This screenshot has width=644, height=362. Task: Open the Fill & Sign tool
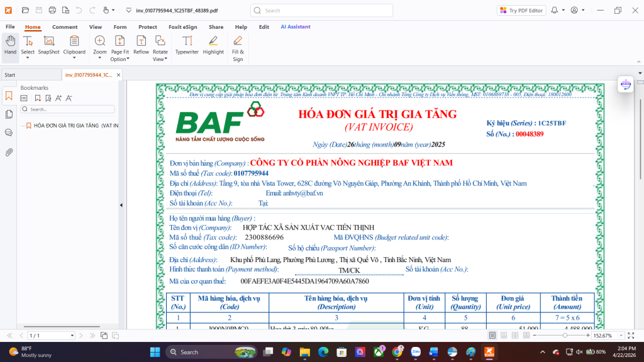click(x=238, y=48)
